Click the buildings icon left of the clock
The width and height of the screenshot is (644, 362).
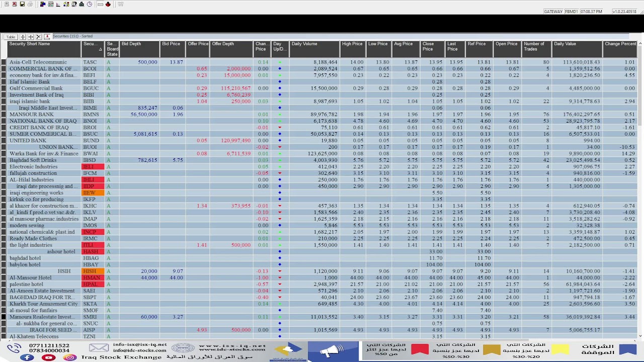tap(82, 4)
